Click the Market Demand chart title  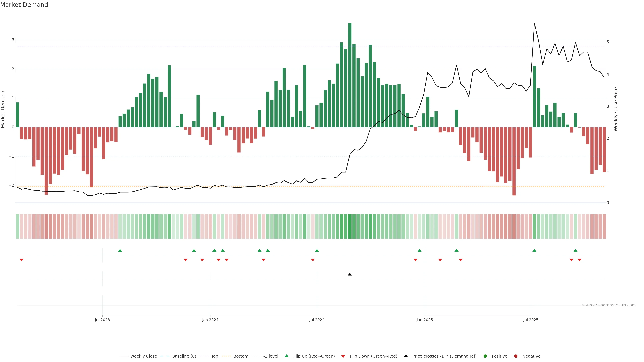coord(24,5)
